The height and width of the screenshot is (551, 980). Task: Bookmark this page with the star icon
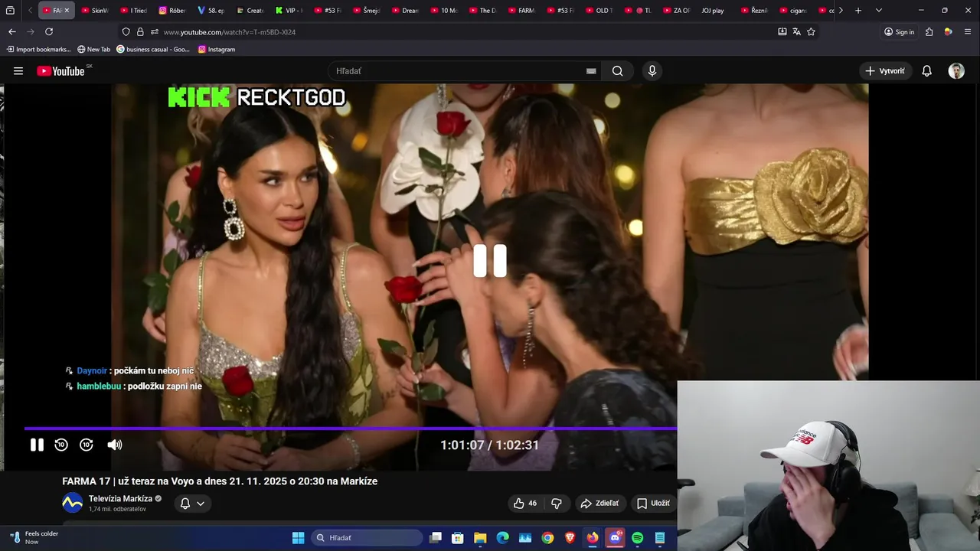812,32
